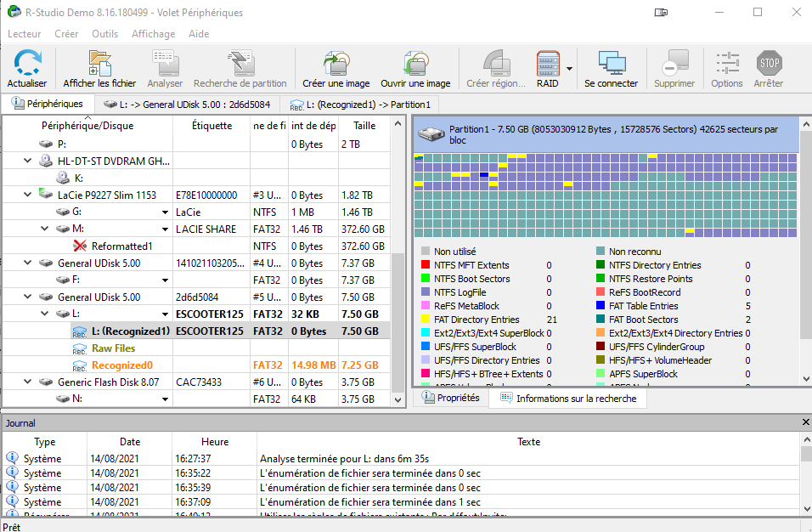Click the Taille column header
This screenshot has height=532, width=812.
pyautogui.click(x=364, y=126)
